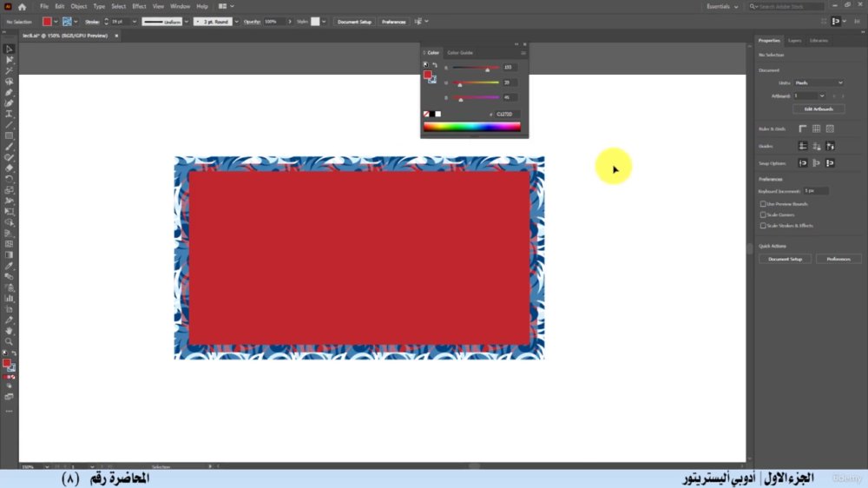Select the Eraser tool
The image size is (868, 488).
[9, 168]
